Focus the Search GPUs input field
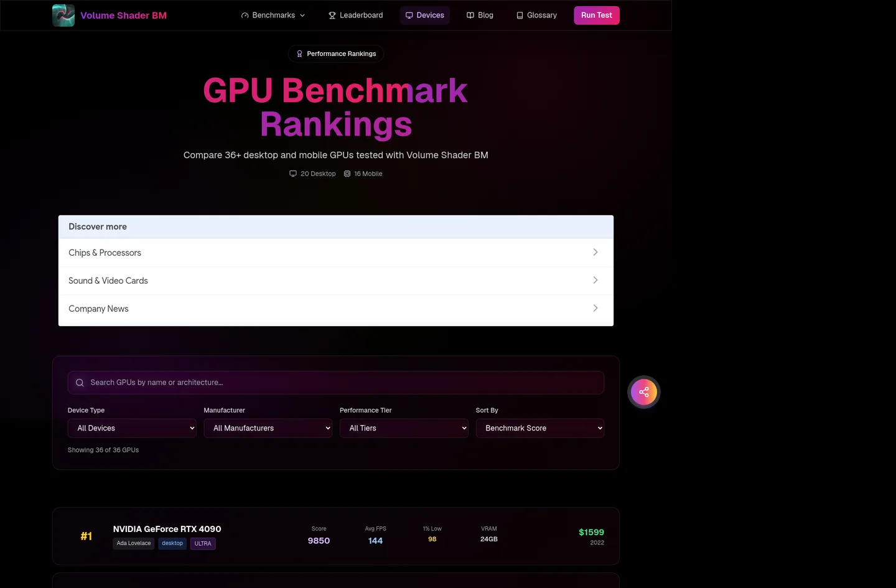 click(x=336, y=383)
